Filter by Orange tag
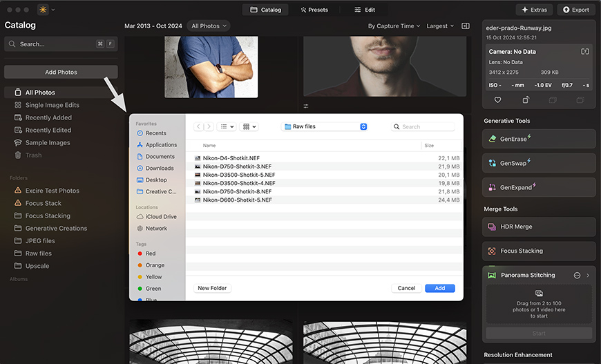The image size is (601, 364). pyautogui.click(x=151, y=265)
